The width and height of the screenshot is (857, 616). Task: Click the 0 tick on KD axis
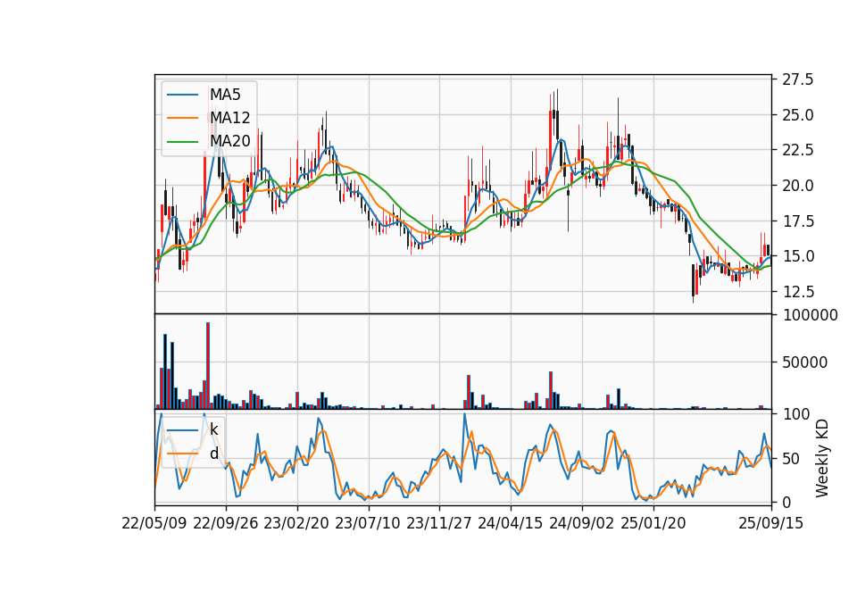[787, 503]
